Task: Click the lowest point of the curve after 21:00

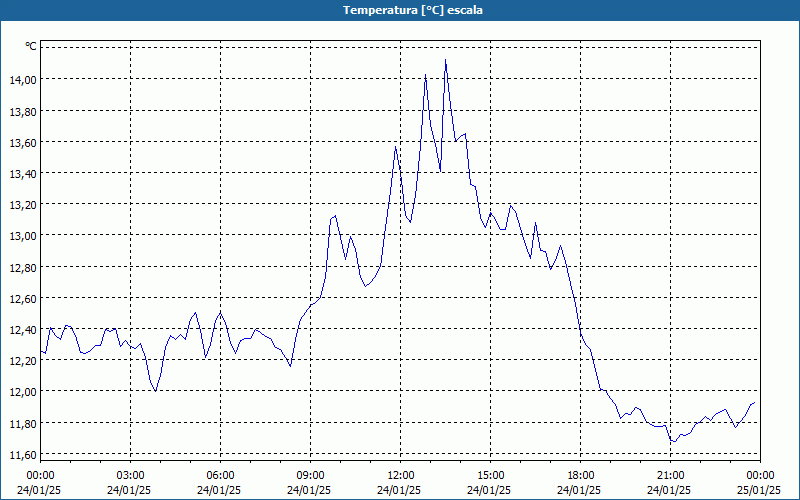Action: pos(673,442)
